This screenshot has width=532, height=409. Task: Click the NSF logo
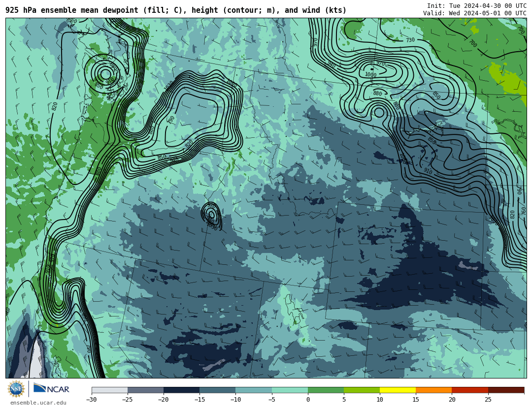pyautogui.click(x=16, y=389)
